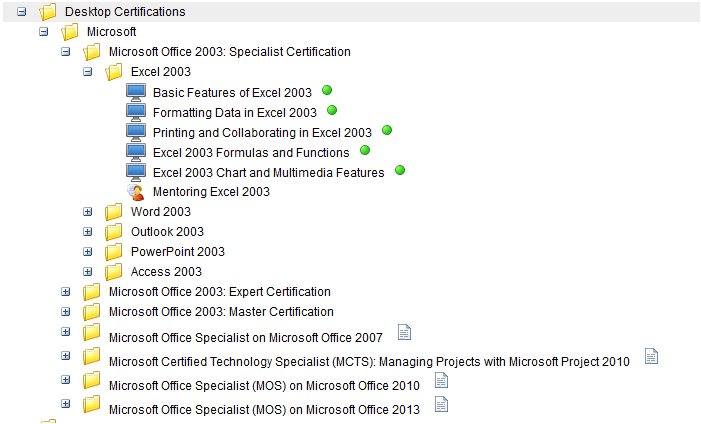
Task: Select the Outlook 2003 label
Action: point(167,232)
